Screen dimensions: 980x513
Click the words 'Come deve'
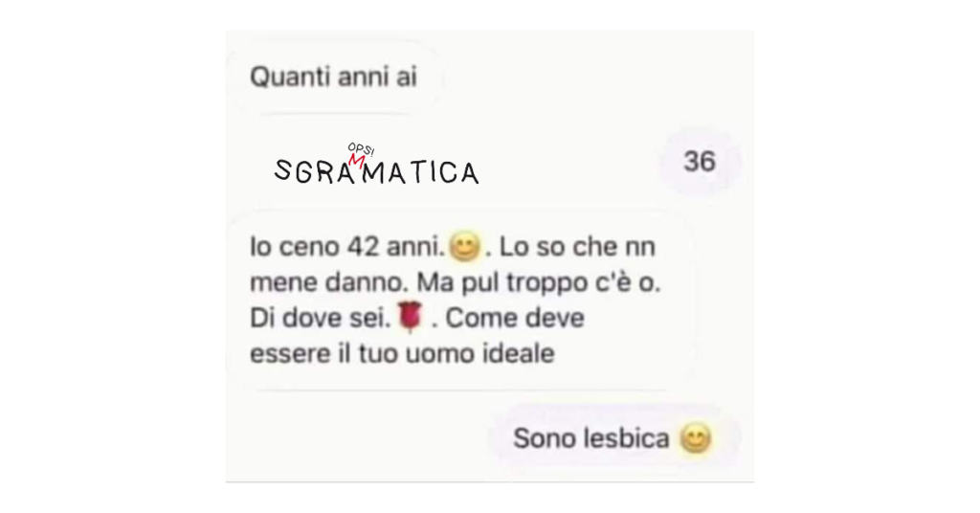pyautogui.click(x=515, y=318)
